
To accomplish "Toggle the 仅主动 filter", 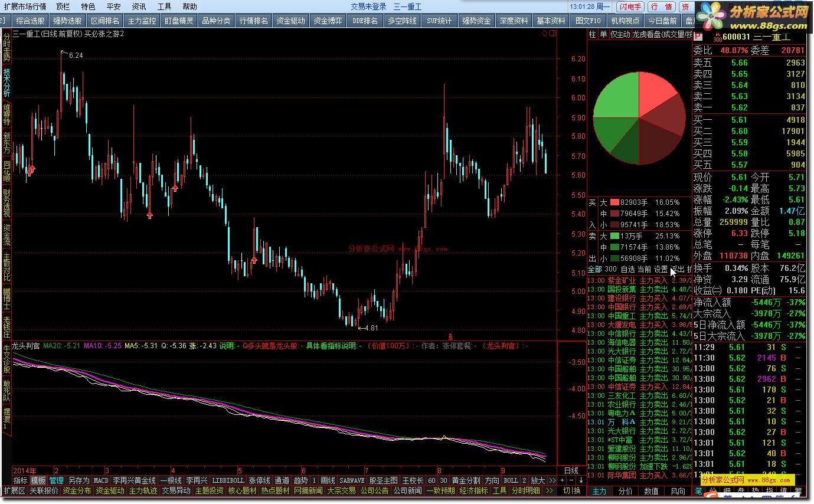I will (x=620, y=35).
